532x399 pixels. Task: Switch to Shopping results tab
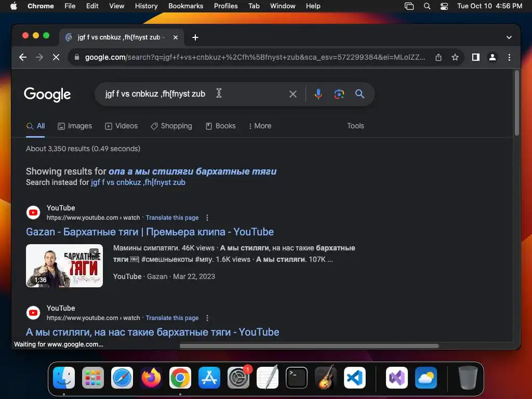click(x=171, y=126)
